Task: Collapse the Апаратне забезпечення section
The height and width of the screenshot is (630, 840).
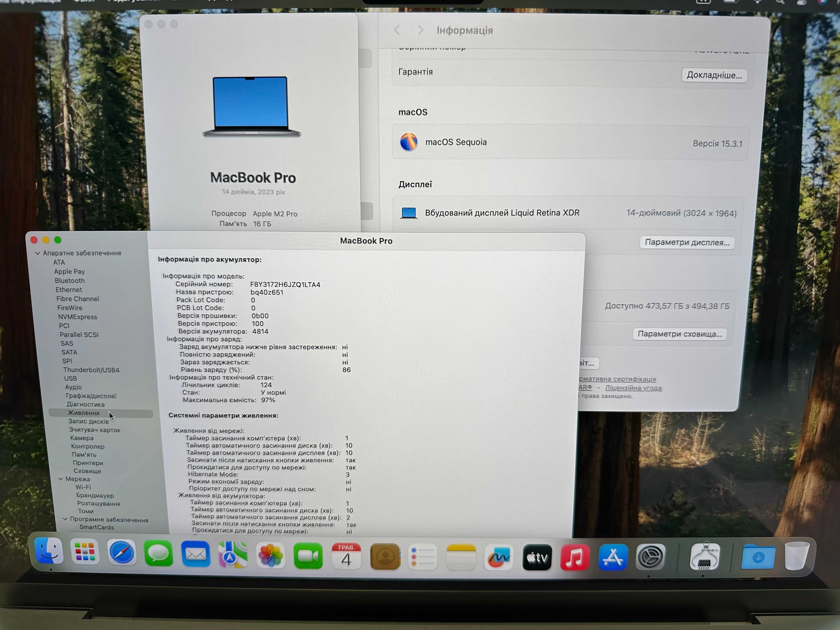Action: coord(37,253)
